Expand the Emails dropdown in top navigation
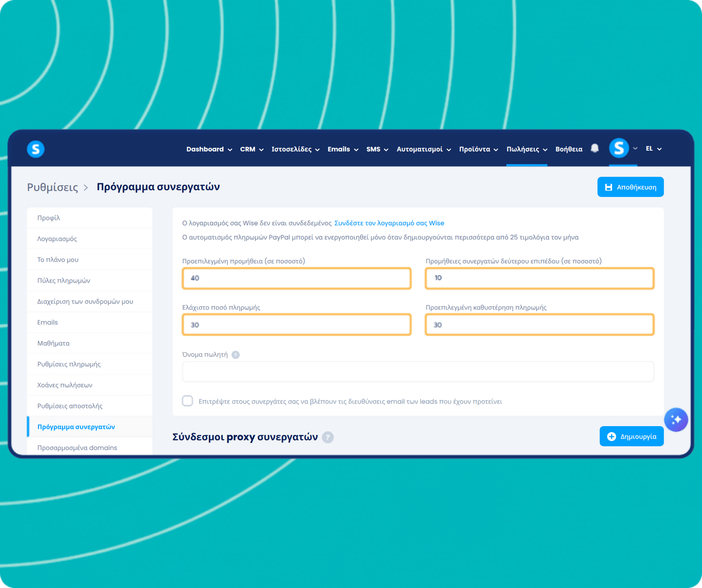Screen dimensions: 702x588 click(x=343, y=149)
